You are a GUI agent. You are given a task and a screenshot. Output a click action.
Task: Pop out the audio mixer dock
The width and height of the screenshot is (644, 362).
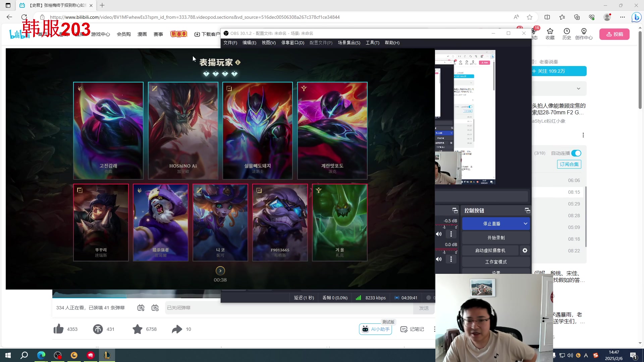(455, 210)
